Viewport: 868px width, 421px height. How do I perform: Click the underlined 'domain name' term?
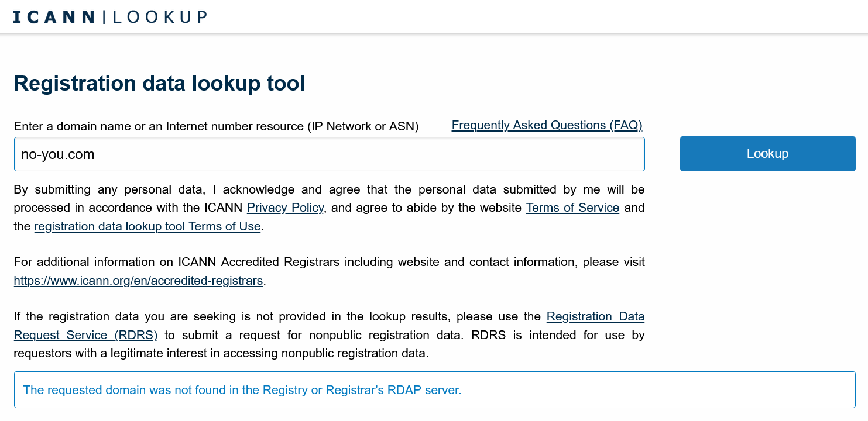pyautogui.click(x=94, y=126)
